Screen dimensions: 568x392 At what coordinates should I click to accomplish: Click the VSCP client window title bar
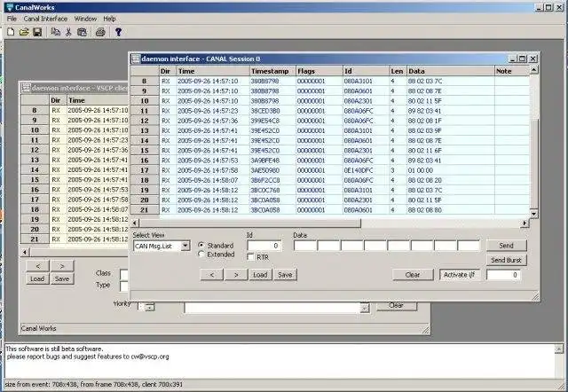tap(75, 88)
